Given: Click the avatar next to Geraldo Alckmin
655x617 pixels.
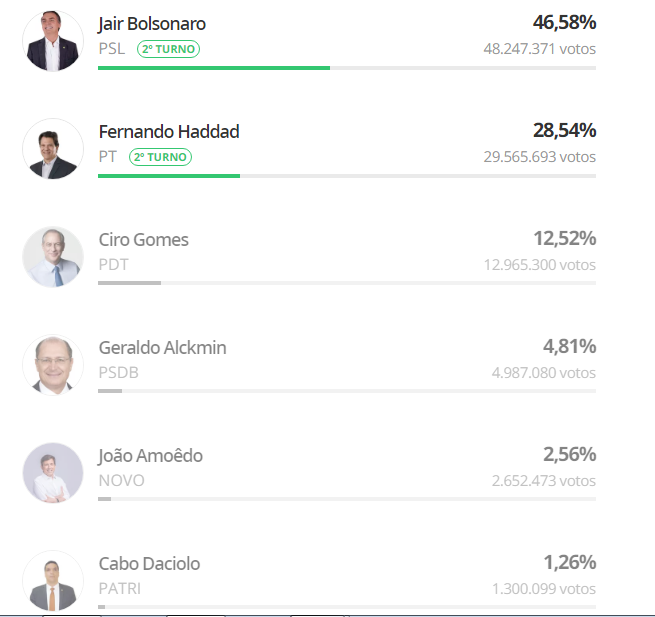Looking at the screenshot, I should coord(53,365).
